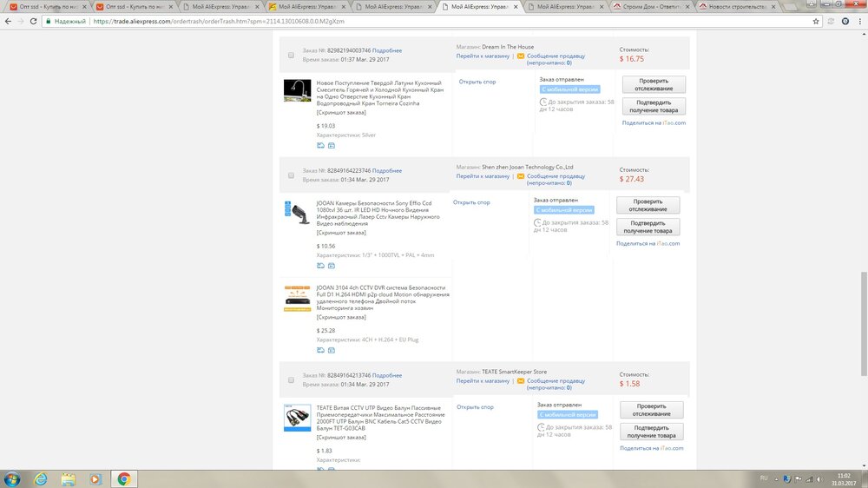The image size is (868, 488).
Task: Open the Windows Start menu
Action: (x=11, y=479)
